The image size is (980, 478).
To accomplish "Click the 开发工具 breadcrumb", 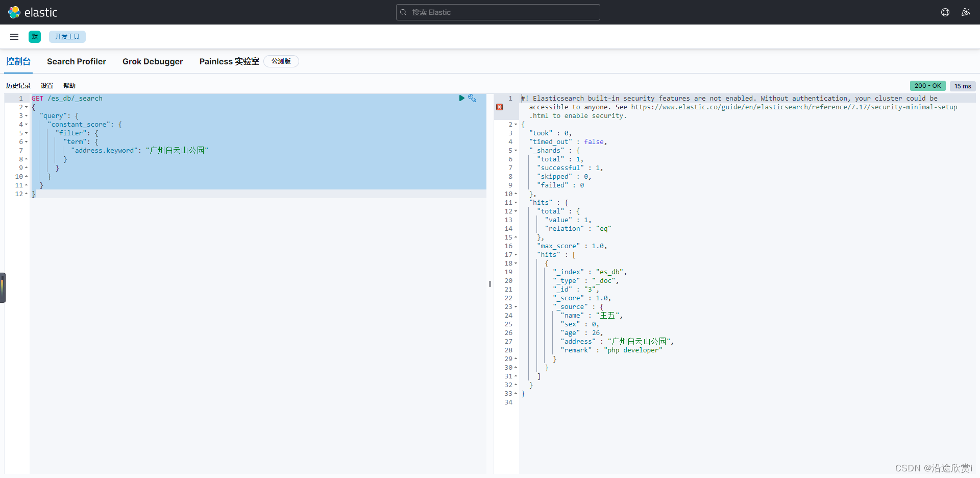I will pyautogui.click(x=67, y=37).
